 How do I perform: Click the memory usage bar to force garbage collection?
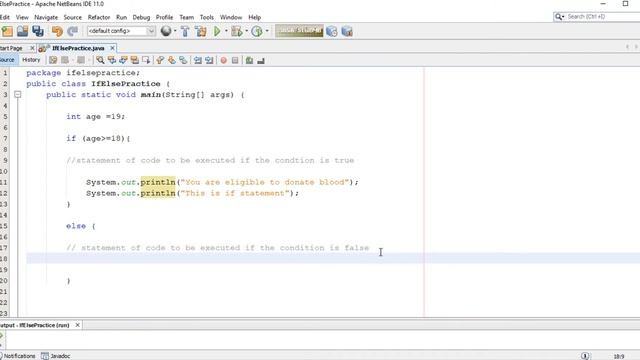click(299, 31)
